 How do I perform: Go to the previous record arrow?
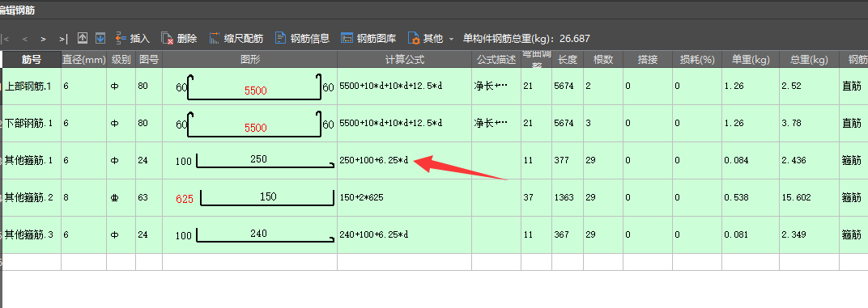point(24,39)
